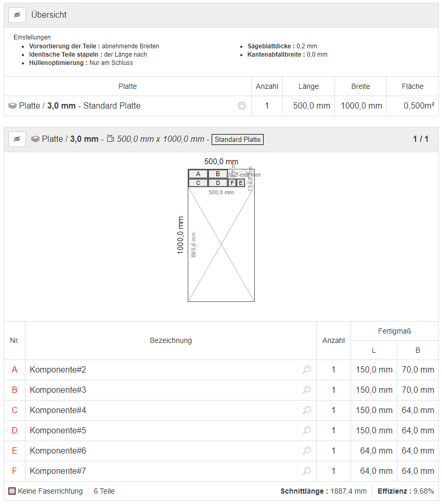
Task: Click the magnifier icon for Komponente#4
Action: (x=307, y=410)
